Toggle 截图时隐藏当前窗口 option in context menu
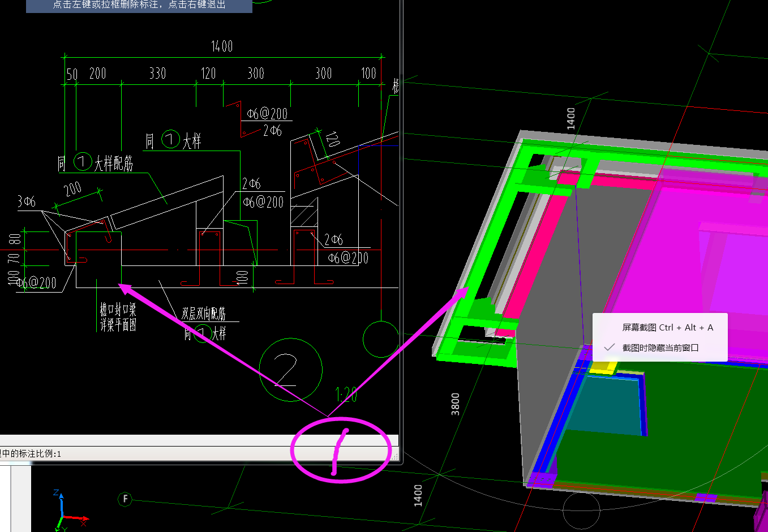This screenshot has height=532, width=768. [660, 347]
